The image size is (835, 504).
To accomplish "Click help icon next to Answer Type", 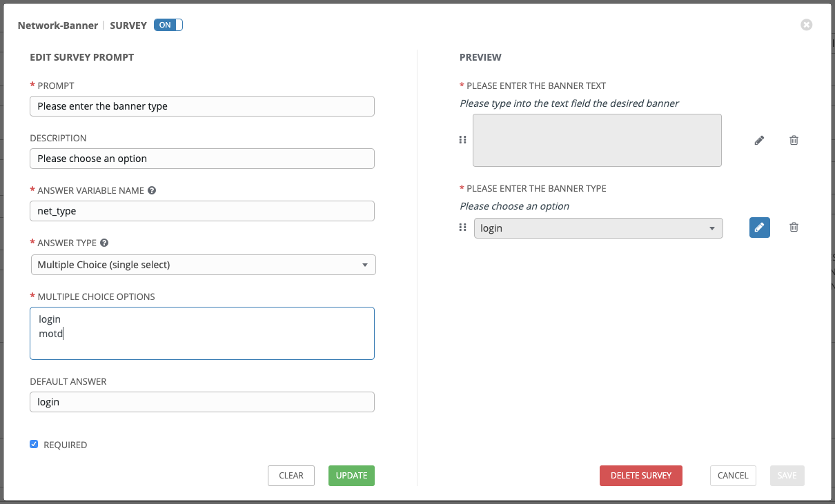I will coord(104,243).
